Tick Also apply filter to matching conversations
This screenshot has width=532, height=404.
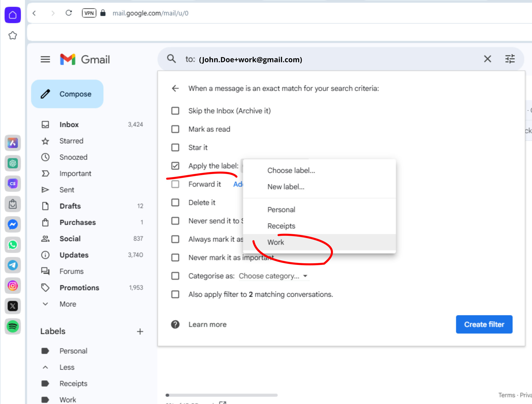pos(175,294)
